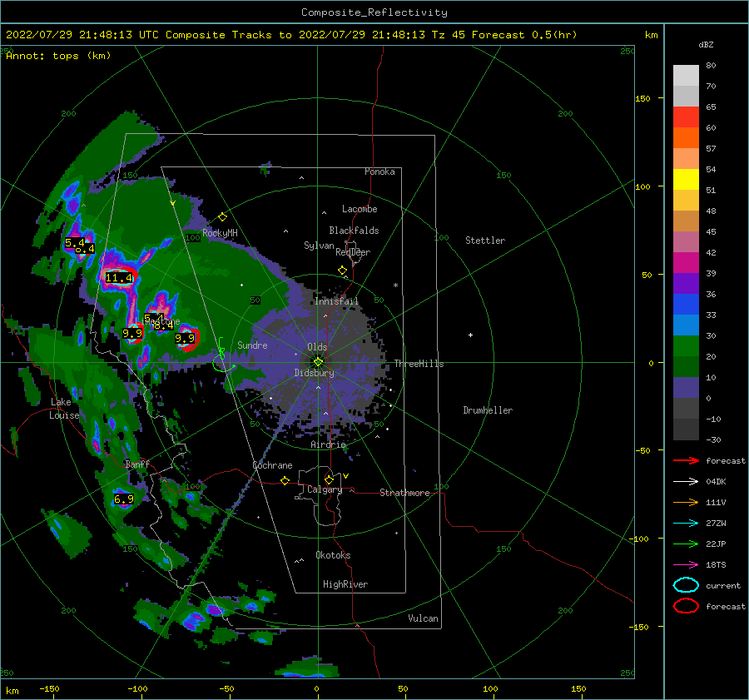The width and height of the screenshot is (749, 700).
Task: Click the Vulcan town label
Action: (x=423, y=618)
